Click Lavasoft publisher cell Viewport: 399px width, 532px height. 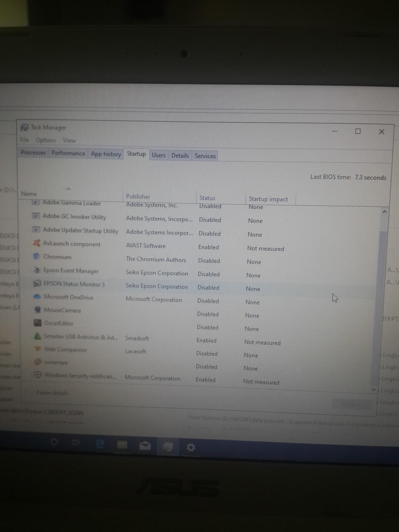pos(135,351)
